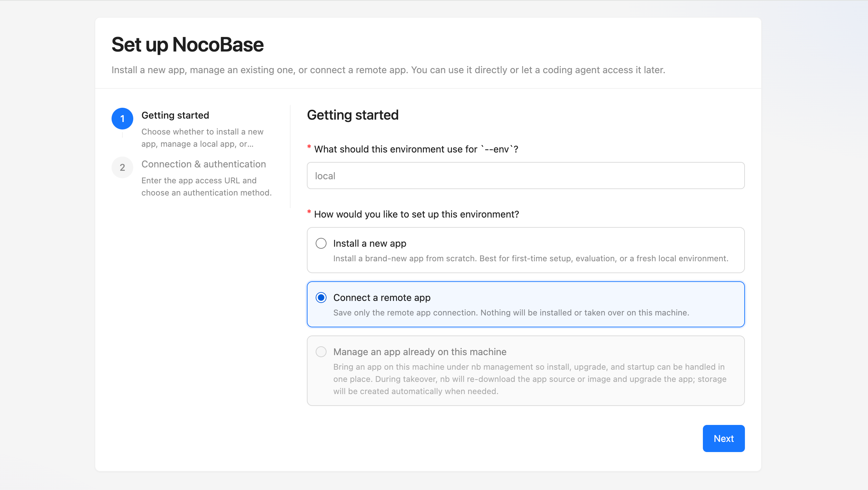Image resolution: width=868 pixels, height=490 pixels.
Task: Click the 'Save only the remote app connection' description
Action: click(511, 312)
